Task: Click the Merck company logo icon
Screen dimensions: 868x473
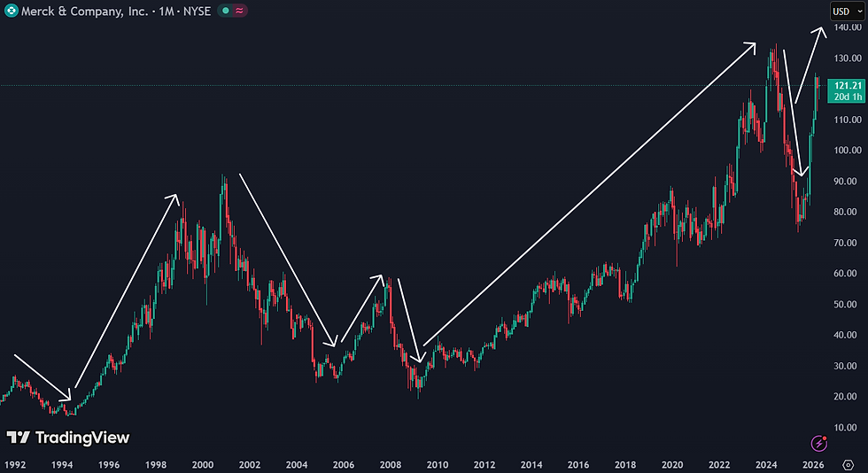Action: pyautogui.click(x=11, y=11)
